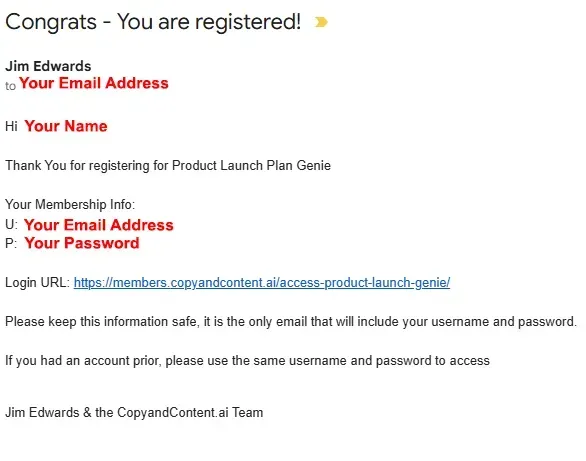Click the 'U:' username label

click(x=12, y=225)
